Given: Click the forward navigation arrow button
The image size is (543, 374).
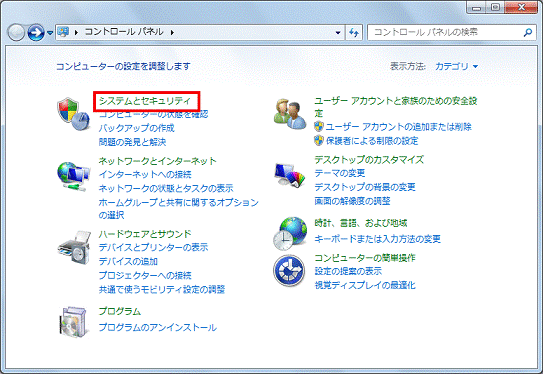Looking at the screenshot, I should tap(36, 33).
